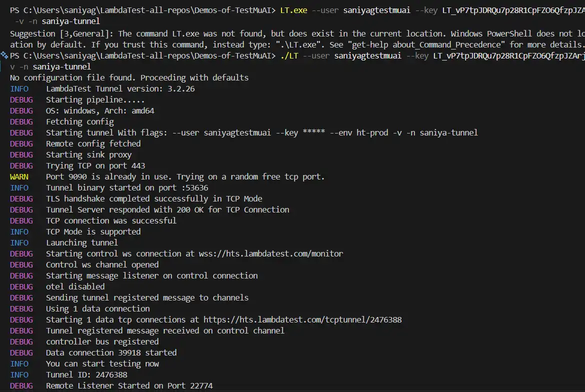Click the "Tunnel ID: 2476388" line
Viewport: 585px width, 392px height.
coord(86,374)
